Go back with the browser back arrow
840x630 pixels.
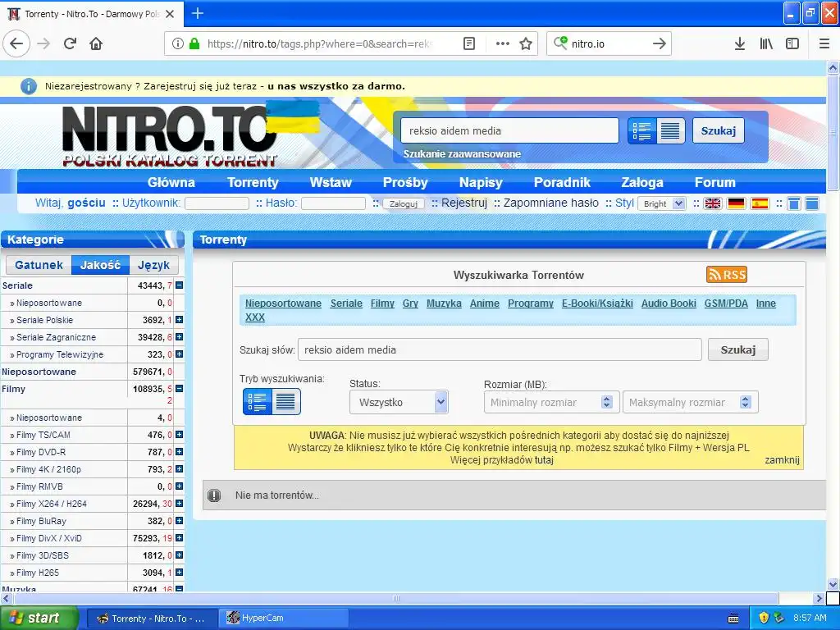(16, 43)
